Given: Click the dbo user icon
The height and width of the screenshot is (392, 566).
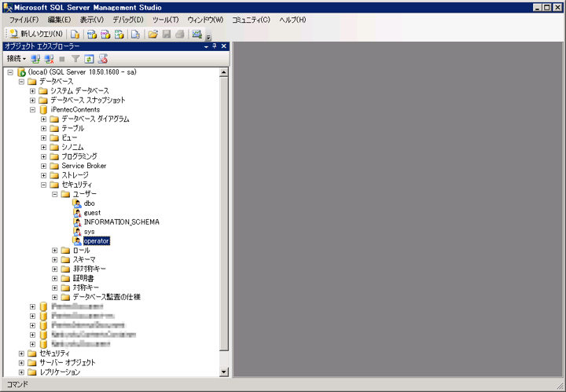Looking at the screenshot, I should coord(77,203).
